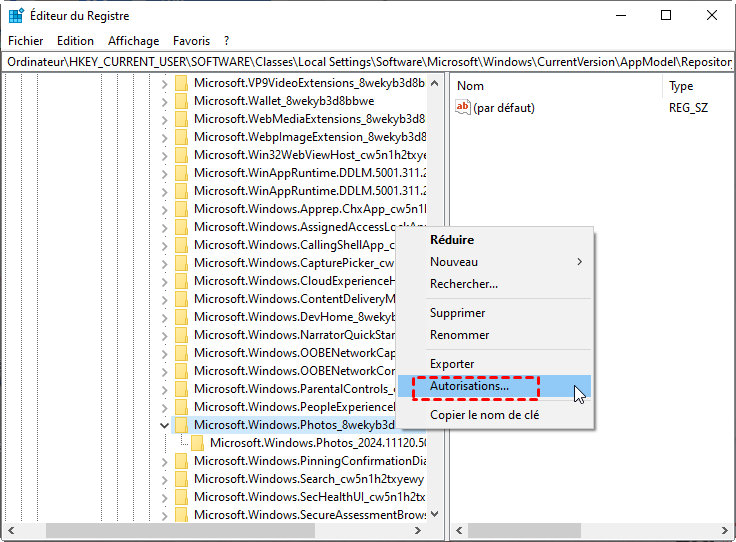Click folder icon of Microsoft.Windows.DevHome key

pyautogui.click(x=181, y=317)
